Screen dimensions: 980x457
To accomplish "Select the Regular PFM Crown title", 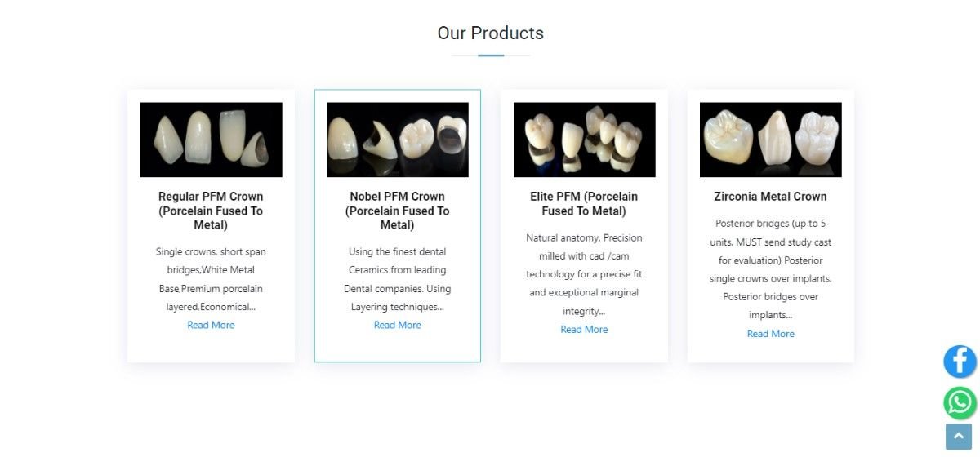I will coord(211,211).
